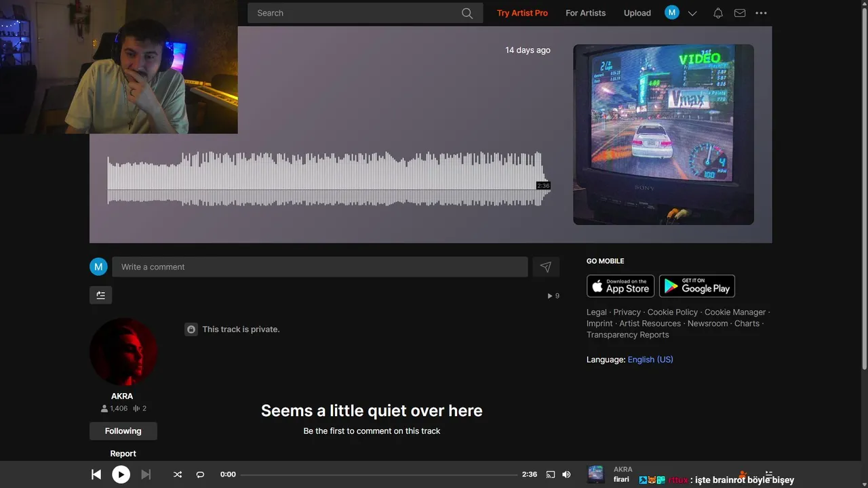The image size is (868, 488).
Task: Open the Imprint link
Action: (599, 324)
